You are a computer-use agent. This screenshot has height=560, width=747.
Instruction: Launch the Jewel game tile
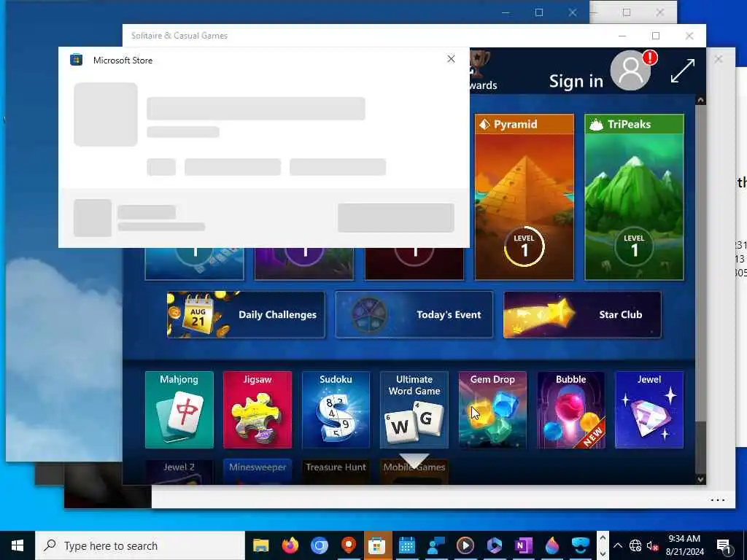click(649, 410)
